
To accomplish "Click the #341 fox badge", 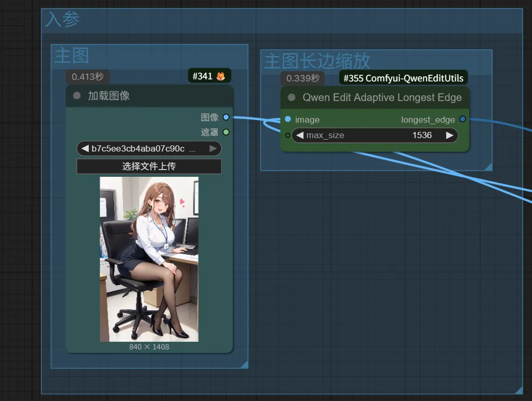I will [209, 76].
